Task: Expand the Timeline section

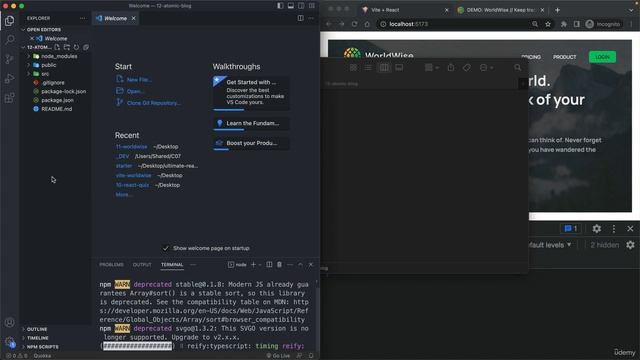Action: click(x=38, y=338)
